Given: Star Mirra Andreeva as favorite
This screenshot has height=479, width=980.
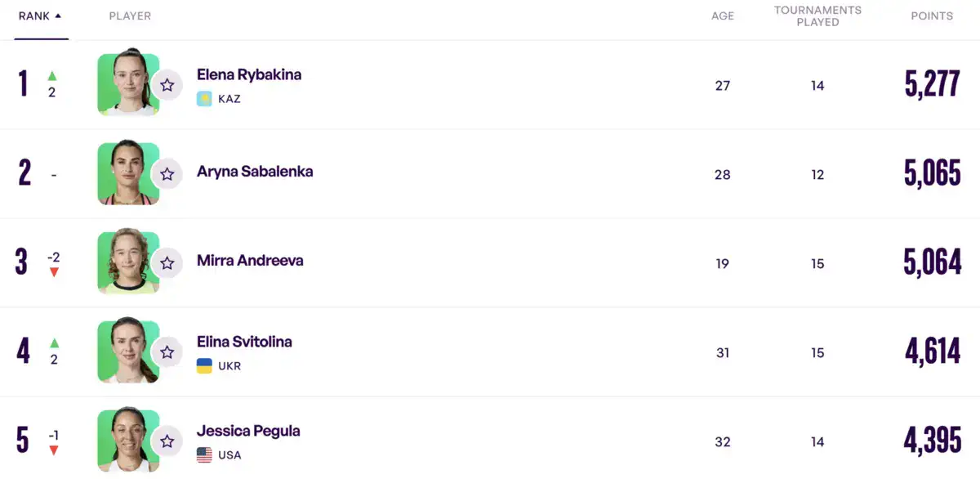Looking at the screenshot, I should click(167, 263).
